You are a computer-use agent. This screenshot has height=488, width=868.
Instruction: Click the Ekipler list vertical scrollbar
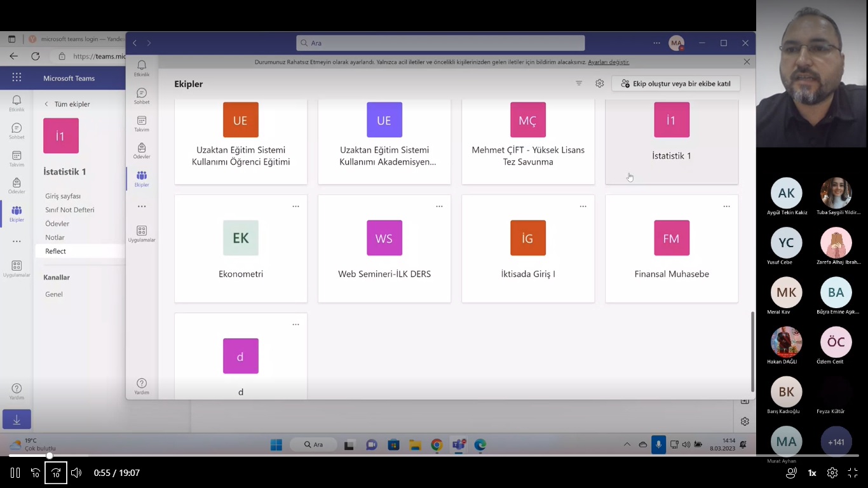(x=752, y=351)
